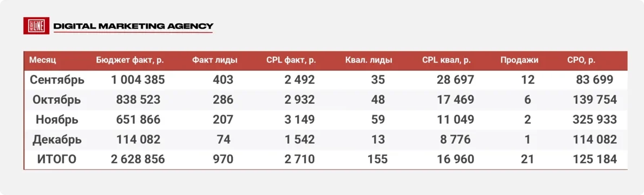The width and height of the screenshot is (644, 195).
Task: Click the Height Line red logo icon
Action: click(37, 26)
